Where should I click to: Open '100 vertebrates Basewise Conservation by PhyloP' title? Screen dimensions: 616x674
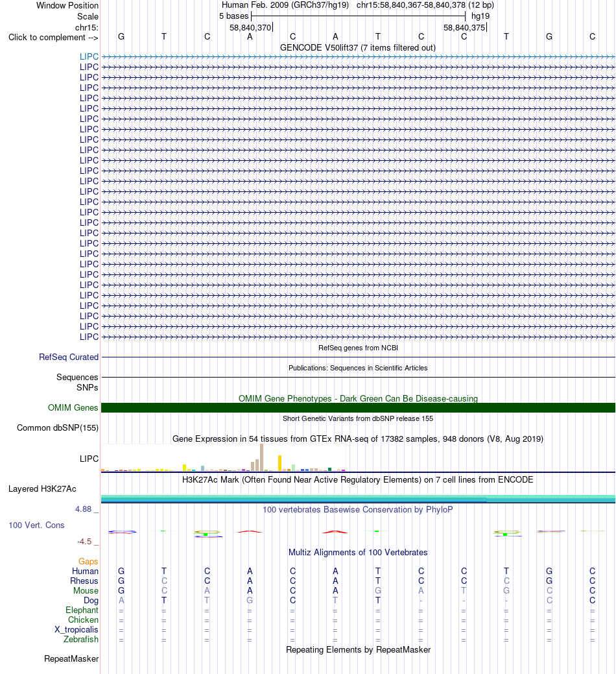358,509
